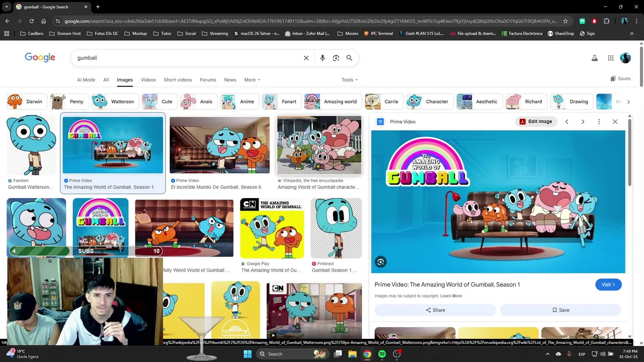Open the Chrome taskbar icon
Image resolution: width=644 pixels, height=362 pixels.
pos(367,354)
